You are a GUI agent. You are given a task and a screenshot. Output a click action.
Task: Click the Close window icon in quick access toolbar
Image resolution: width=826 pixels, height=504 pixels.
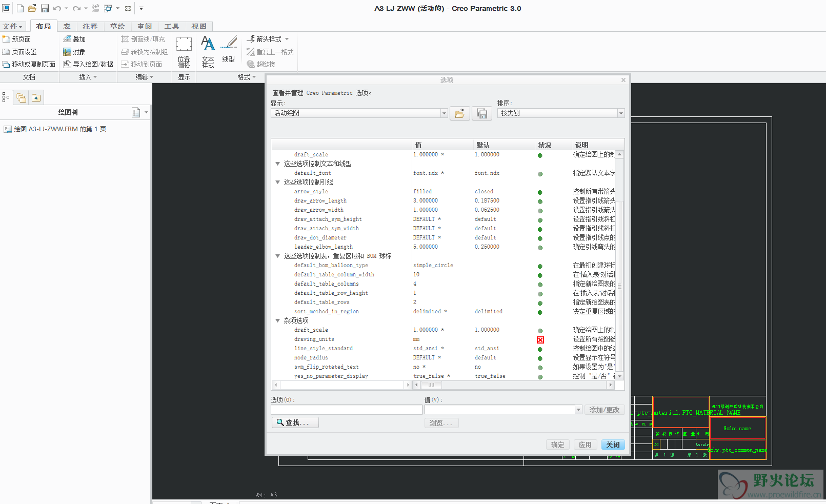click(x=128, y=8)
